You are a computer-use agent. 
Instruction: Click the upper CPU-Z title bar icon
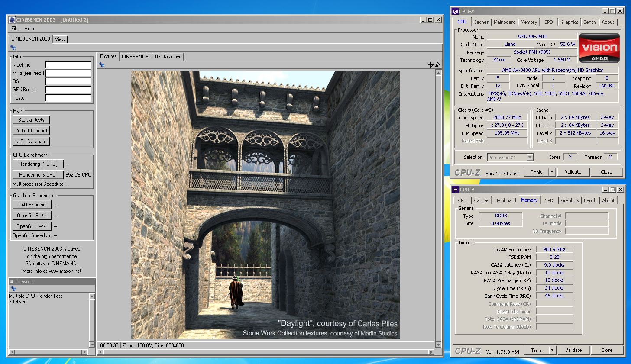point(456,11)
